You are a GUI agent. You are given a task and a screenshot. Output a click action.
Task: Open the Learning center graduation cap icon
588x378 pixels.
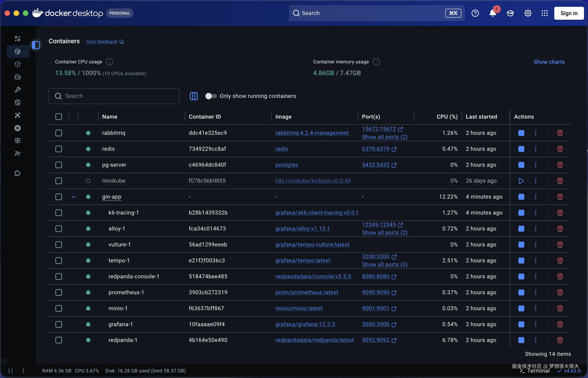pyautogui.click(x=510, y=13)
